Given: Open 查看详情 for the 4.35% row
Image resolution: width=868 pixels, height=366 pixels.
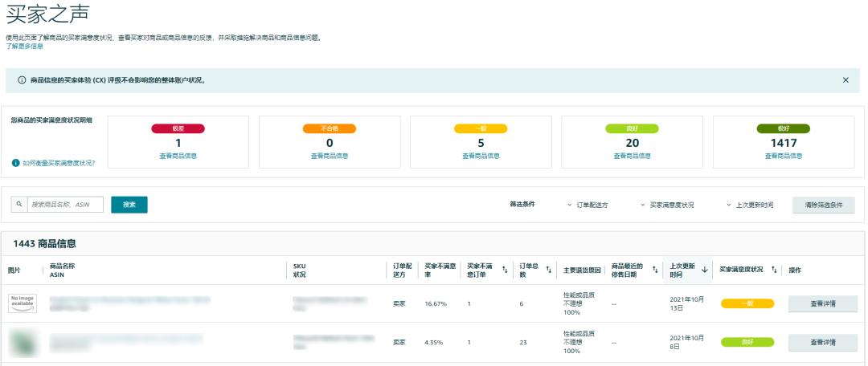Looking at the screenshot, I should pos(823,342).
